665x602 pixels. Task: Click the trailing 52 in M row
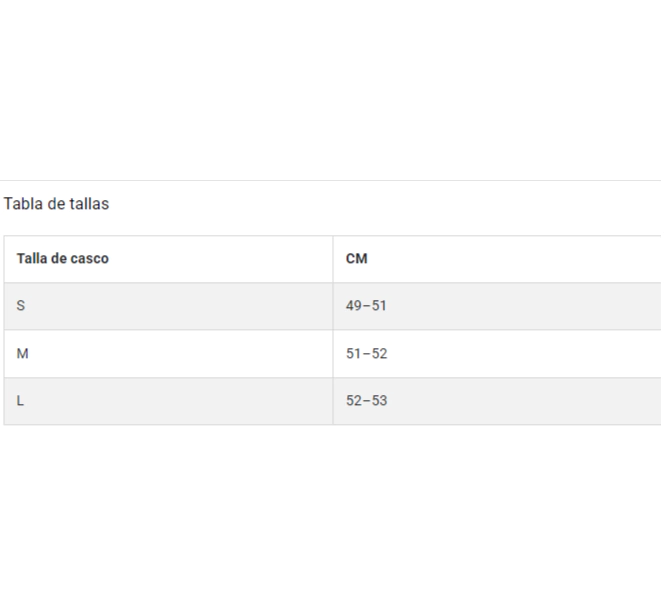[x=379, y=353]
